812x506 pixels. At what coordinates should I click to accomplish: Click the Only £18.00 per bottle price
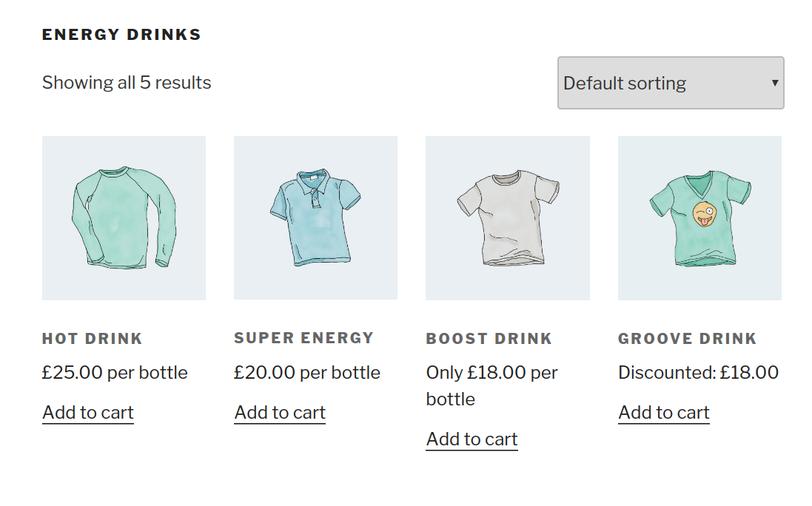point(491,385)
